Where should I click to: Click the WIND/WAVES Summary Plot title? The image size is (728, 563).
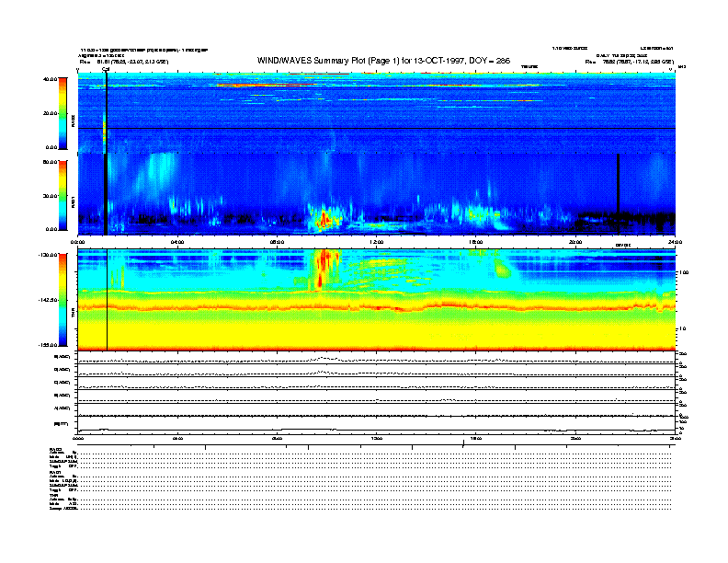pyautogui.click(x=383, y=61)
